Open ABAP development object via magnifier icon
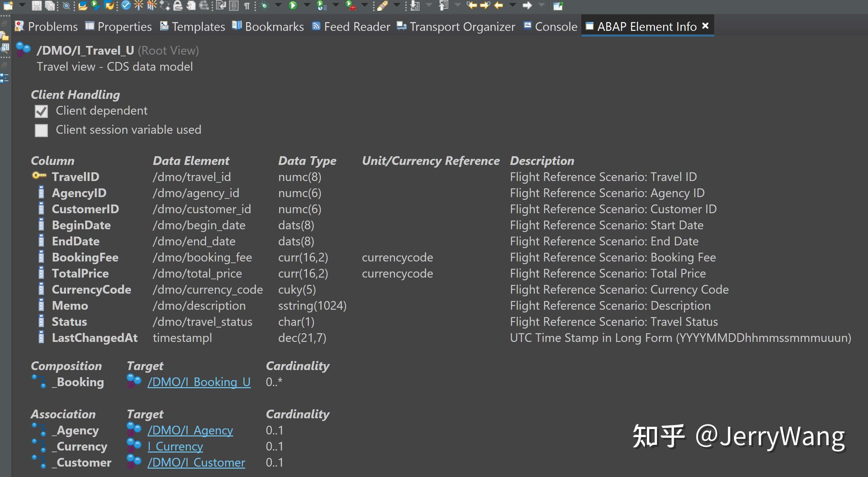868x477 pixels. tap(66, 6)
